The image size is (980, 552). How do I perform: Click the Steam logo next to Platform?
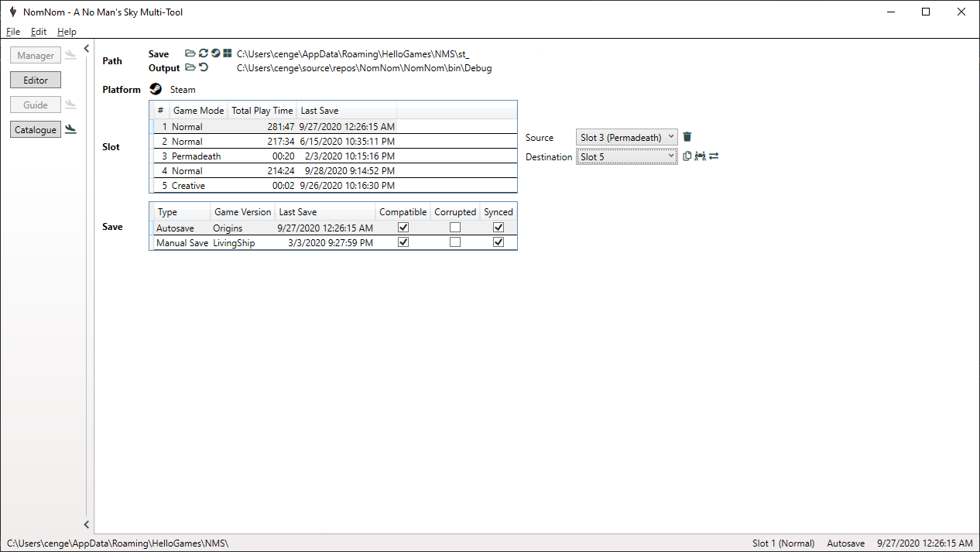point(156,89)
